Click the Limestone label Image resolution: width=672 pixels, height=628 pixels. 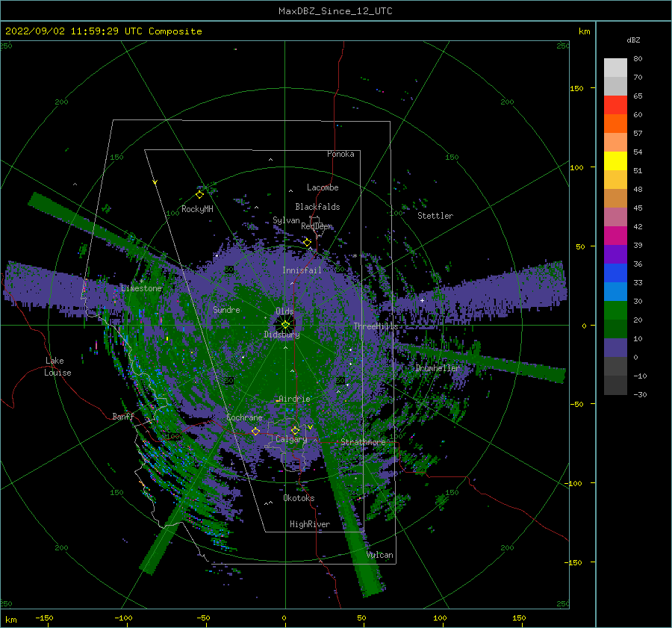[x=141, y=288]
